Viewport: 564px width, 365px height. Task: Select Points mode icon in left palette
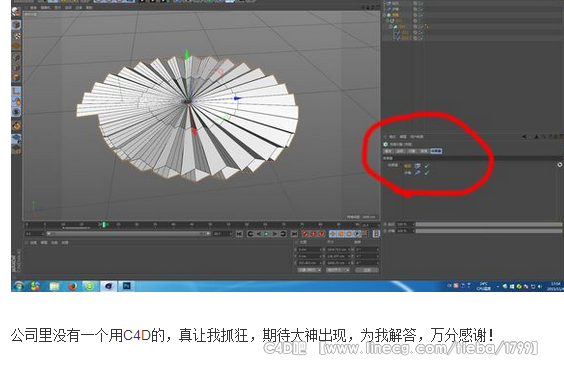coord(17,57)
